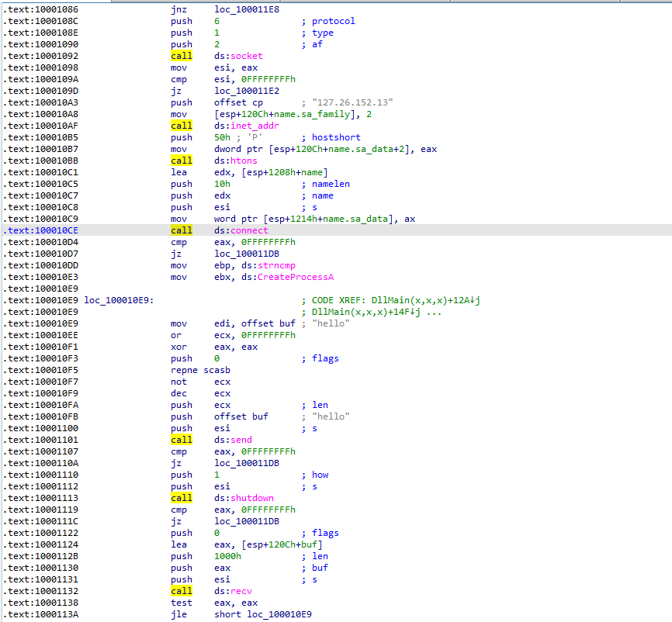Select the shutdown function name

coord(252,498)
